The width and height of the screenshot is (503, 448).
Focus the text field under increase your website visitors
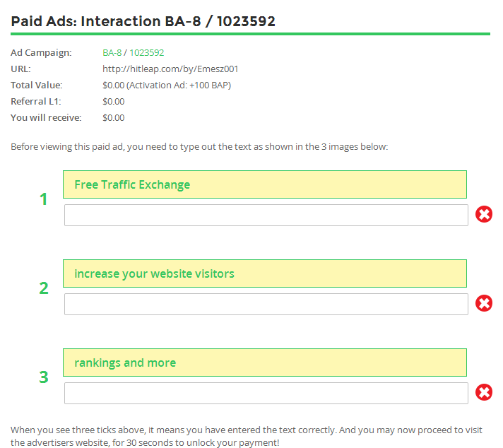[x=266, y=304]
